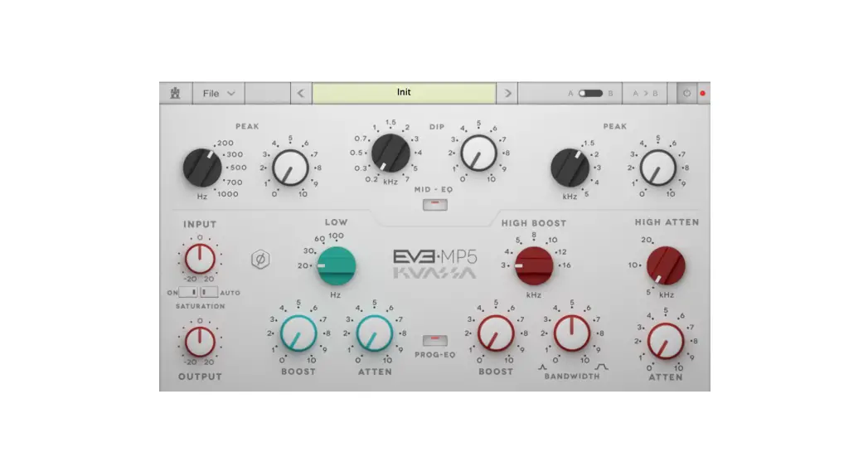The image size is (868, 472).
Task: Click the teal LOW frequency selector knob
Action: [x=336, y=266]
